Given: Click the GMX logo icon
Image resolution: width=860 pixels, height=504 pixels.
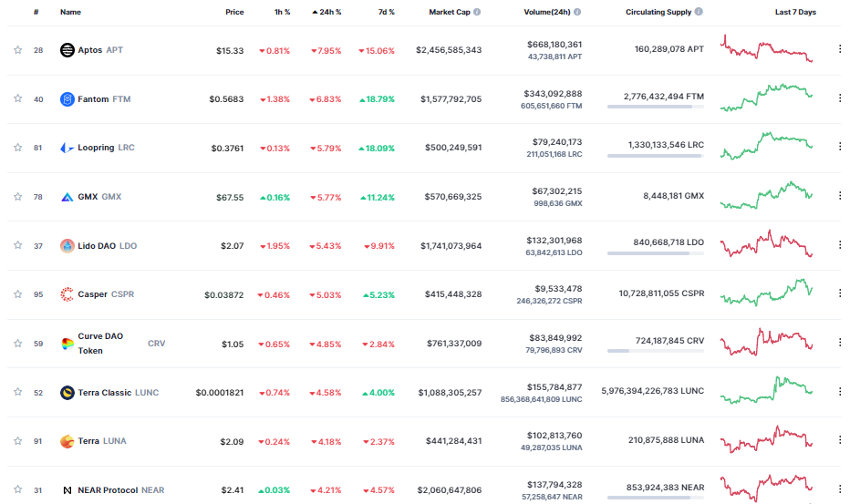Looking at the screenshot, I should [67, 197].
